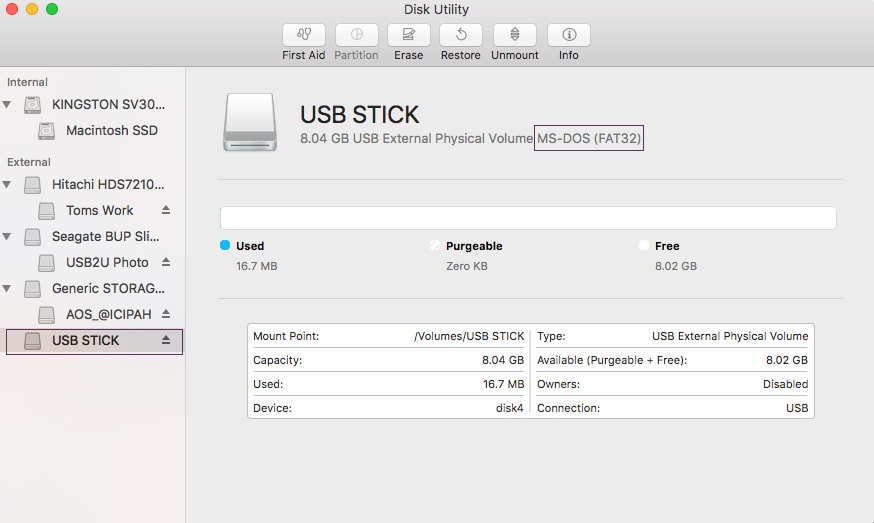
Task: Unmount the volume via toolbar icon
Action: [514, 35]
